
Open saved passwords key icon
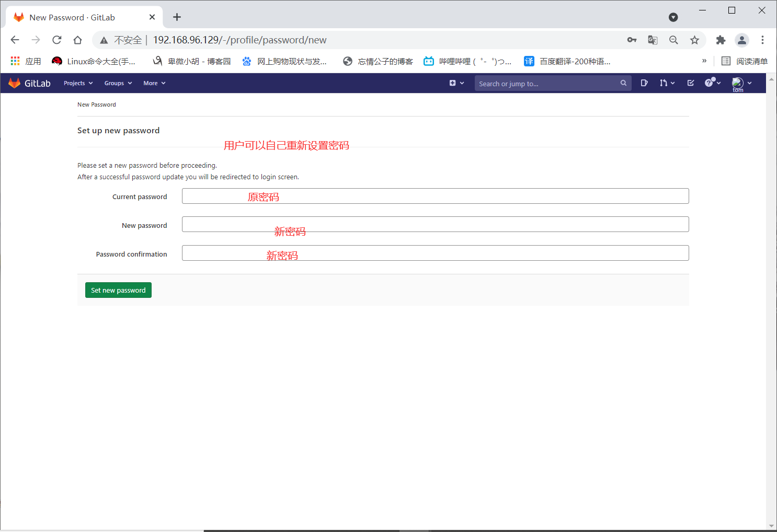(x=632, y=40)
